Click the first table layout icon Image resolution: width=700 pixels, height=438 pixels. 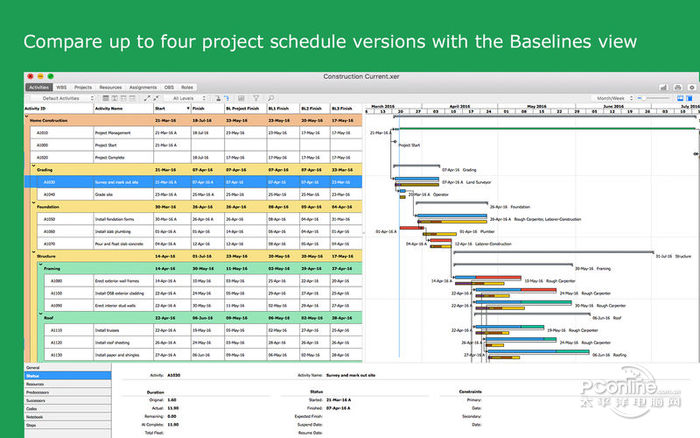coord(106,98)
